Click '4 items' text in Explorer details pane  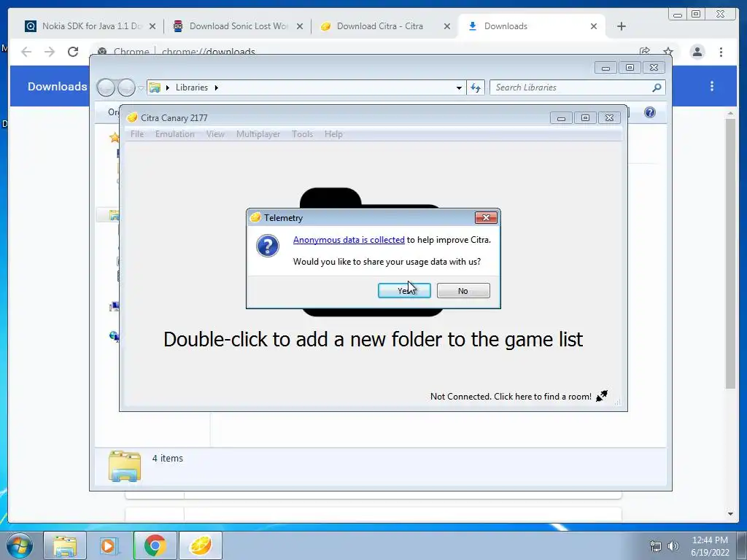pos(167,458)
